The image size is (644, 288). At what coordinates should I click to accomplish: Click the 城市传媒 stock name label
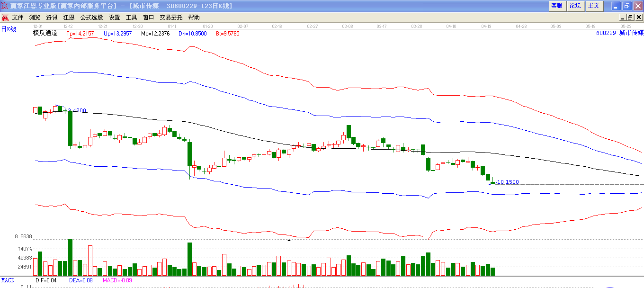[632, 33]
